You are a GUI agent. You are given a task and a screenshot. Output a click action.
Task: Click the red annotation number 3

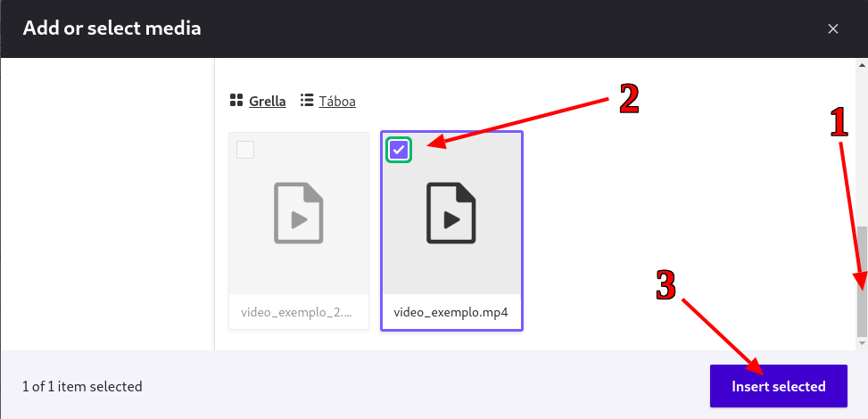[666, 285]
